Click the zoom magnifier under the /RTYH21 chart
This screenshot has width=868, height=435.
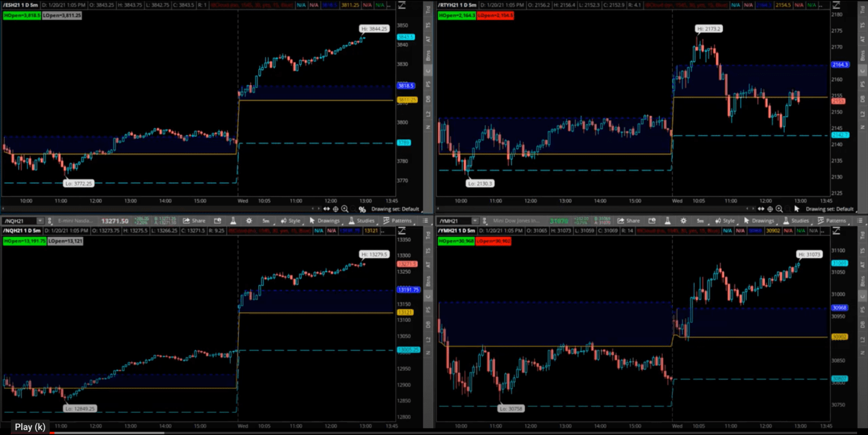point(779,209)
